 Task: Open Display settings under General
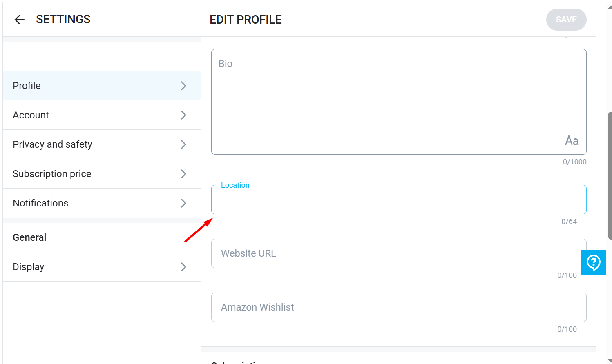coord(102,267)
